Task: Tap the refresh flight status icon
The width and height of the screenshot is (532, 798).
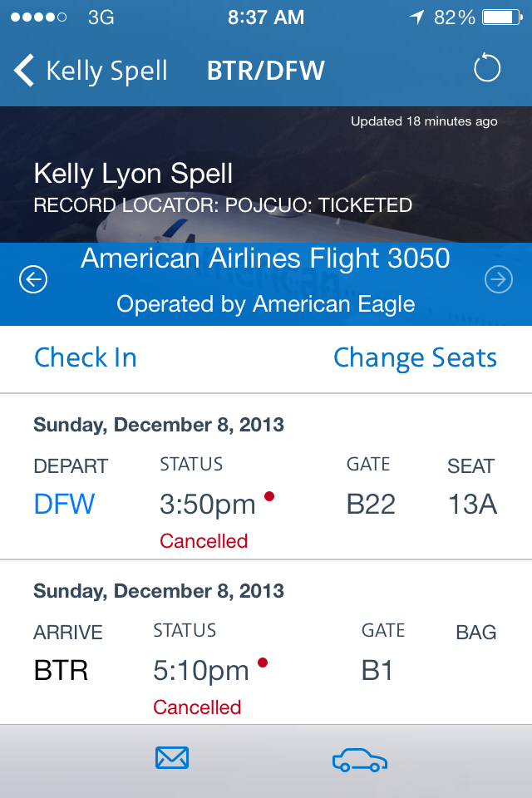Action: (487, 69)
